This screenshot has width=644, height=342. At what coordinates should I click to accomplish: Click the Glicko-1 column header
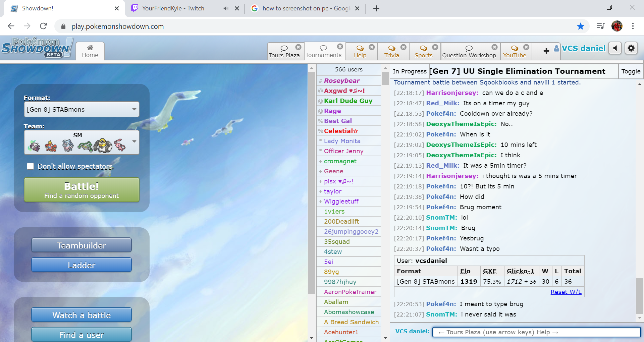click(521, 271)
